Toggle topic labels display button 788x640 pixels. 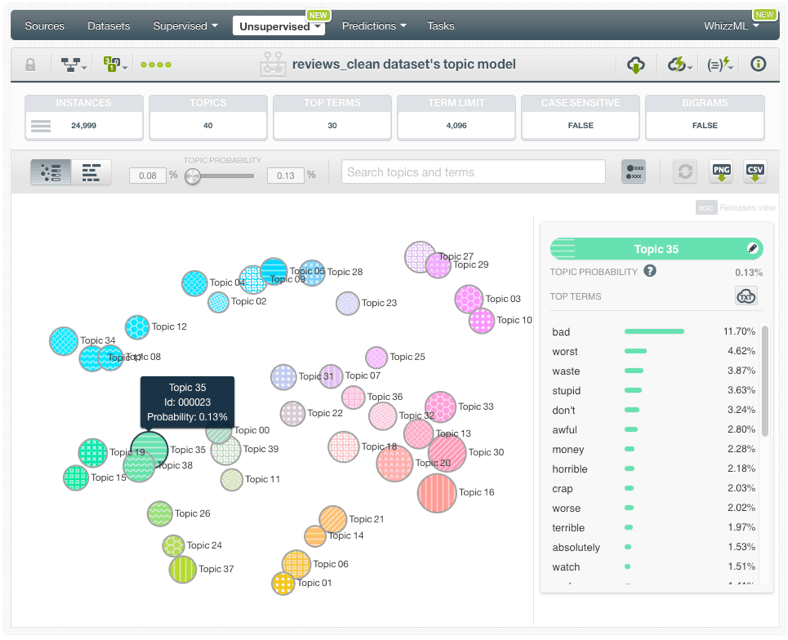(633, 171)
